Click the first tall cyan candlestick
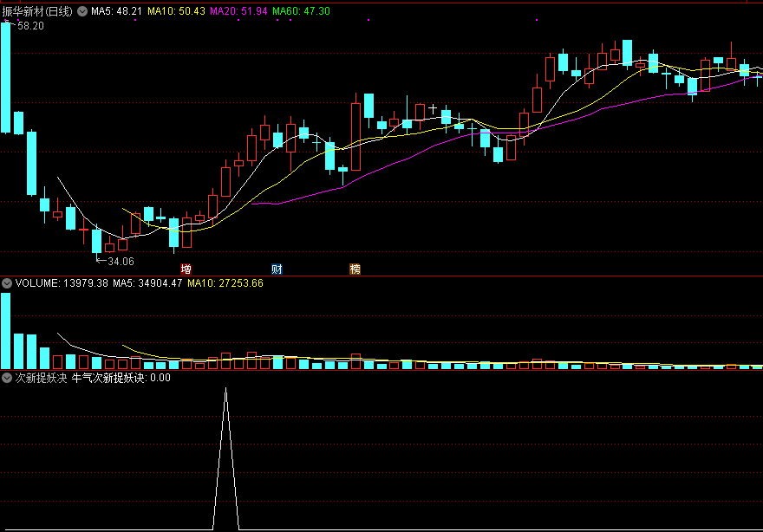 click(x=6, y=77)
